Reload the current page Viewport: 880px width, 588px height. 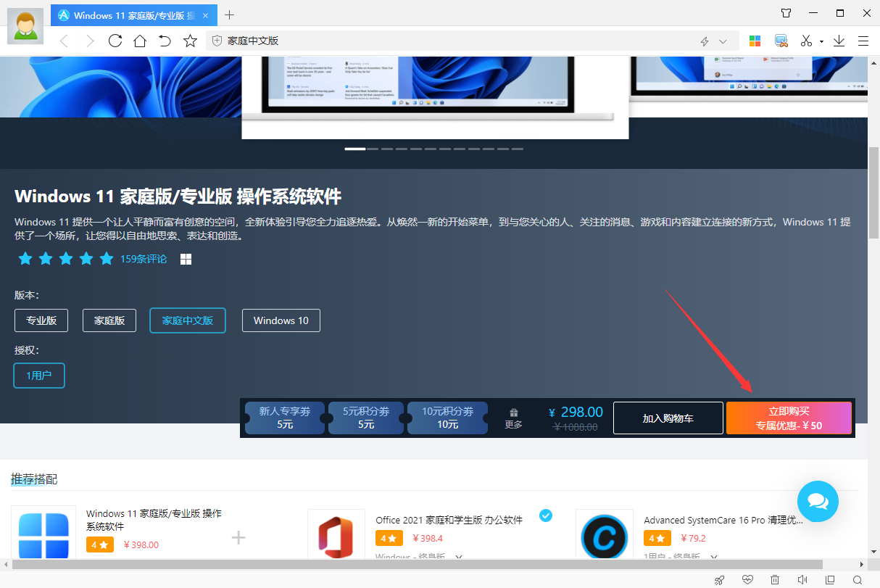coord(115,41)
